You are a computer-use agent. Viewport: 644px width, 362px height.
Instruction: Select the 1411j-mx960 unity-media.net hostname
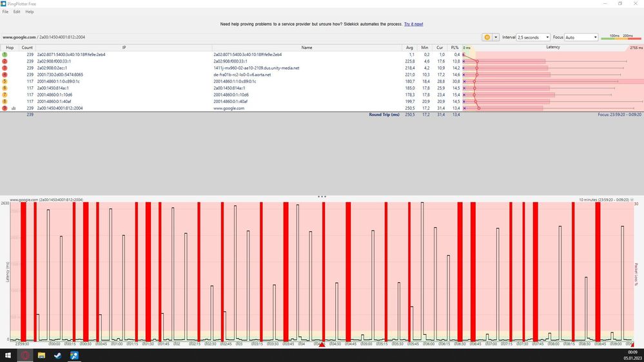click(257, 68)
